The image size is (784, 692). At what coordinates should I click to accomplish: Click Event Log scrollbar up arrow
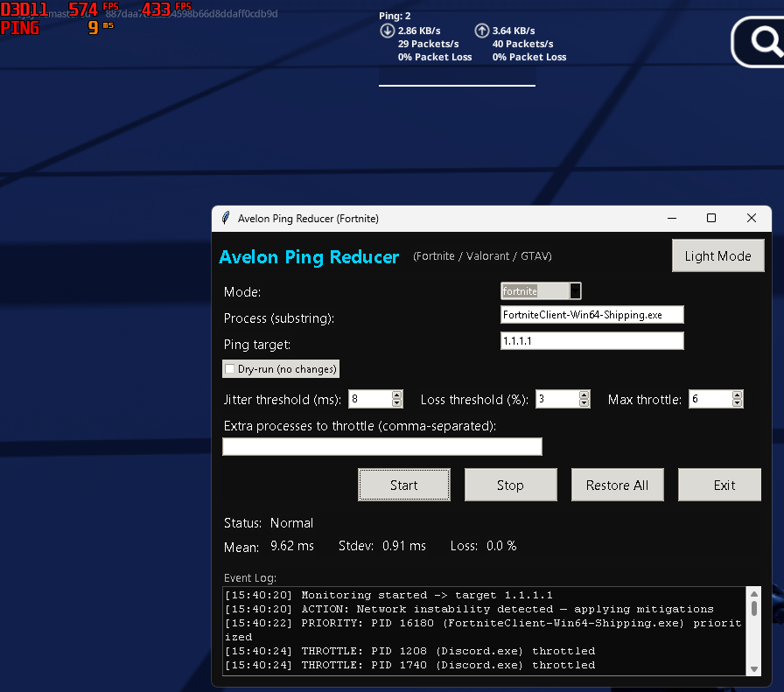coord(754,594)
